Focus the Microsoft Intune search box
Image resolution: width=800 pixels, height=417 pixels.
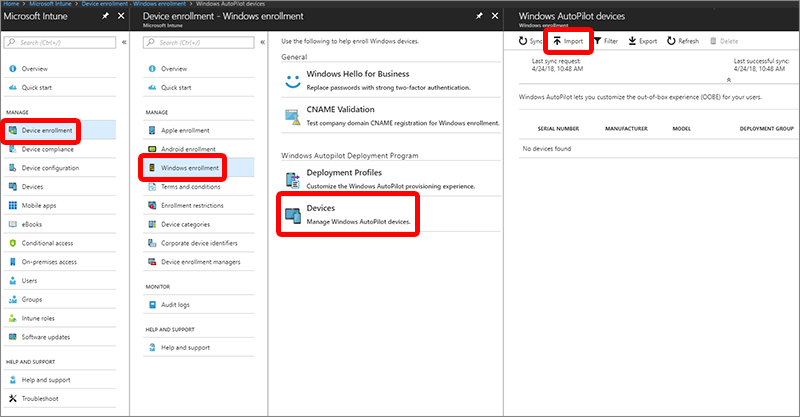[62, 42]
